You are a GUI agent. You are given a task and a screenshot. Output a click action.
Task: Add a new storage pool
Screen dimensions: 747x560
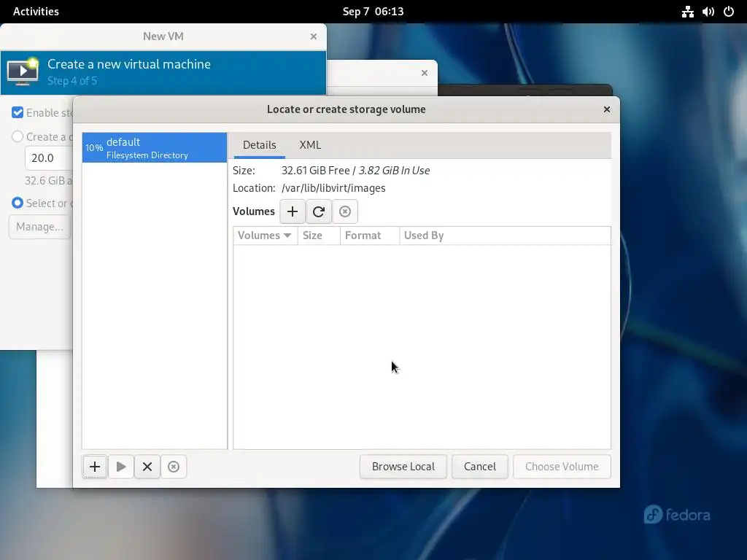click(95, 467)
